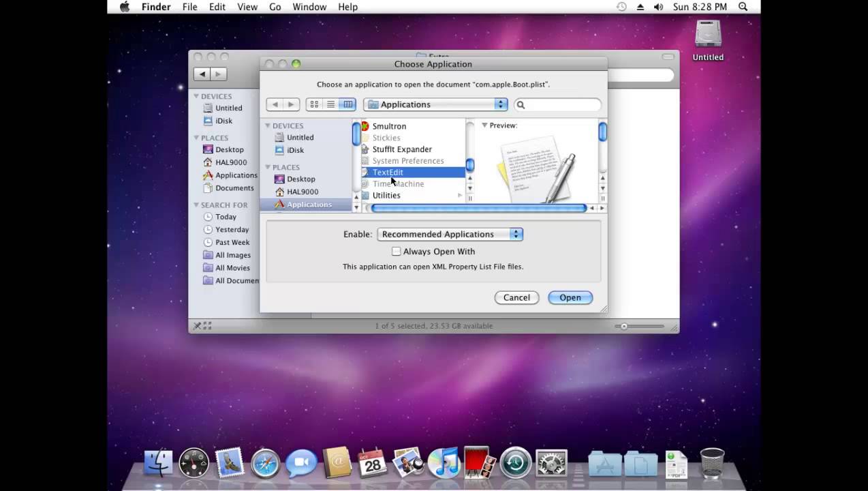This screenshot has width=868, height=491.
Task: Open the Trash in the Dock
Action: [x=712, y=463]
